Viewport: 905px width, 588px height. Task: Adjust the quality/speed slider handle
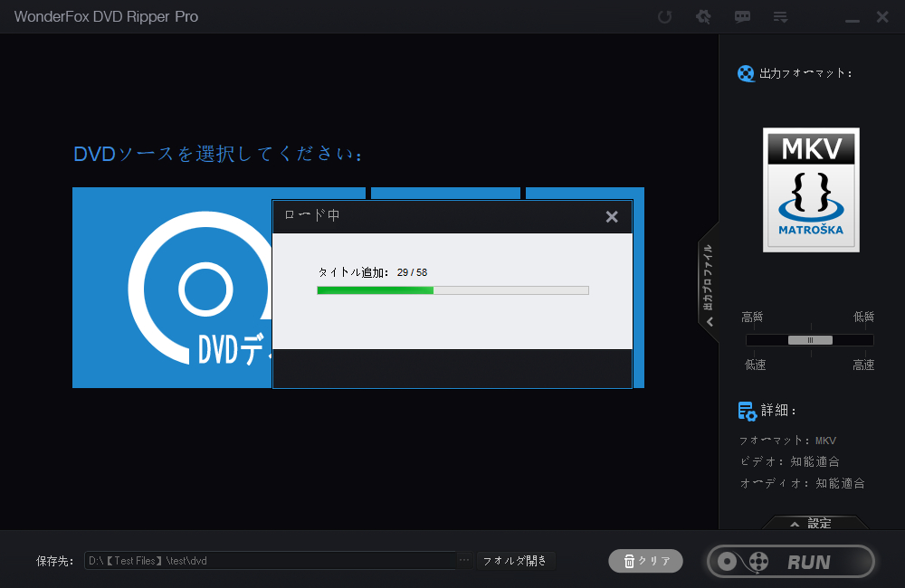810,340
